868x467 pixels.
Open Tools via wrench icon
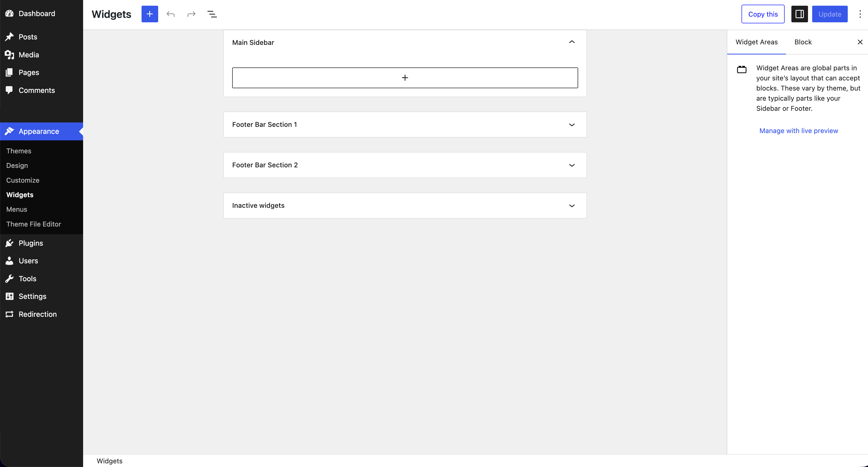pos(9,278)
